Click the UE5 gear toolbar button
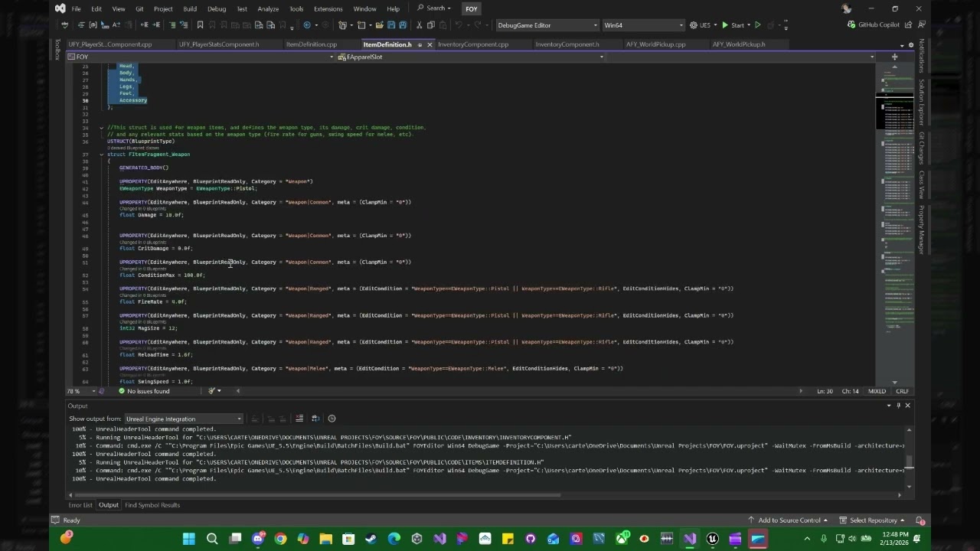This screenshot has height=551, width=980. pyautogui.click(x=700, y=25)
